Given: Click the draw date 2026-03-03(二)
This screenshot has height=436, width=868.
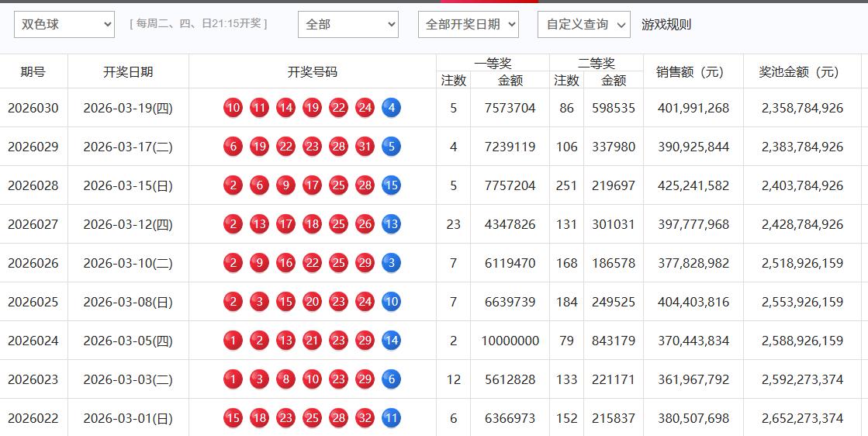Looking at the screenshot, I should [x=128, y=379].
